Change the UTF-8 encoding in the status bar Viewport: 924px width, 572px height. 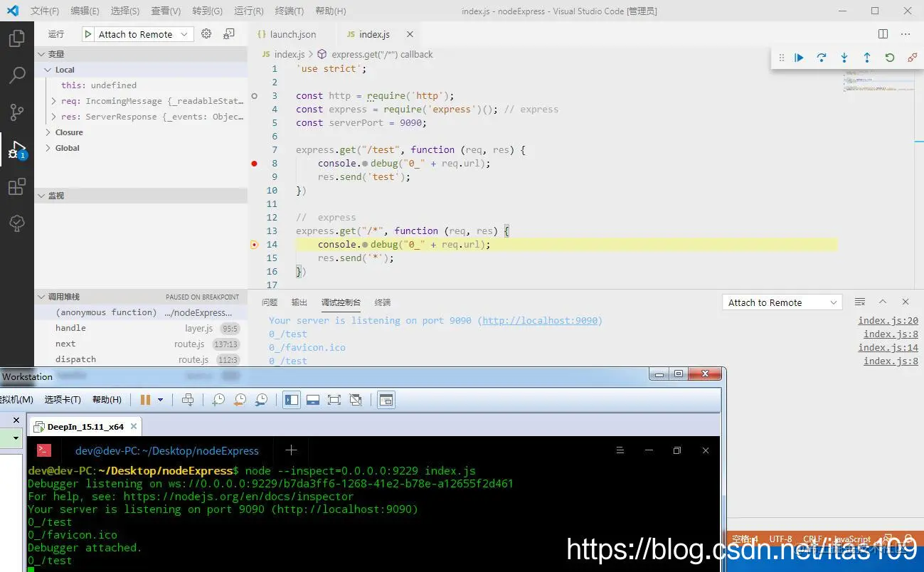point(780,539)
